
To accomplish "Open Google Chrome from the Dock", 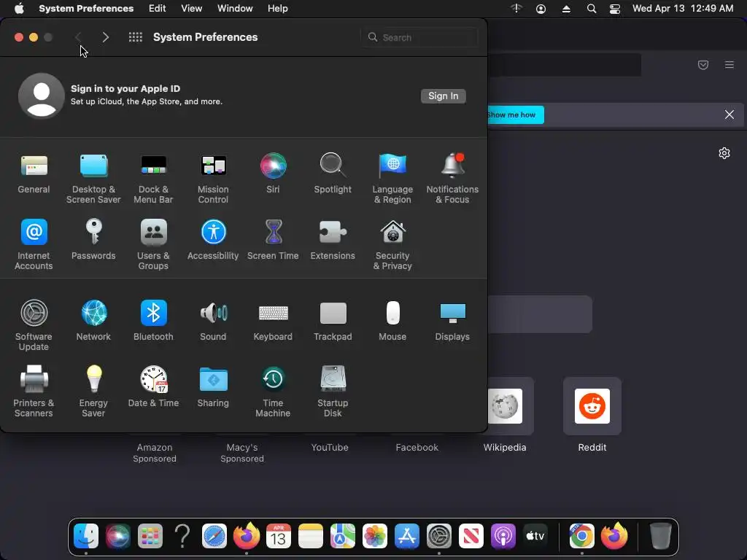I will [581, 536].
